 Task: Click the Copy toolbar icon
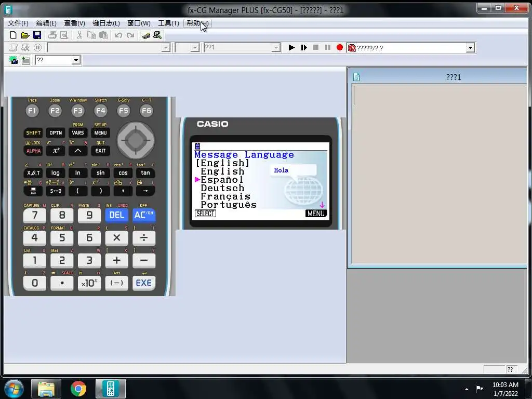[91, 35]
